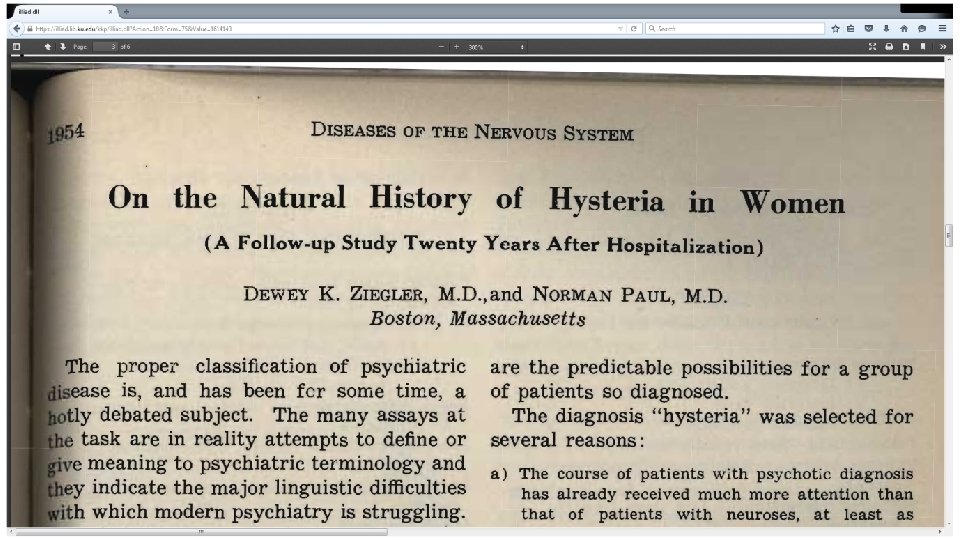Save page to Pocket

coord(868,28)
